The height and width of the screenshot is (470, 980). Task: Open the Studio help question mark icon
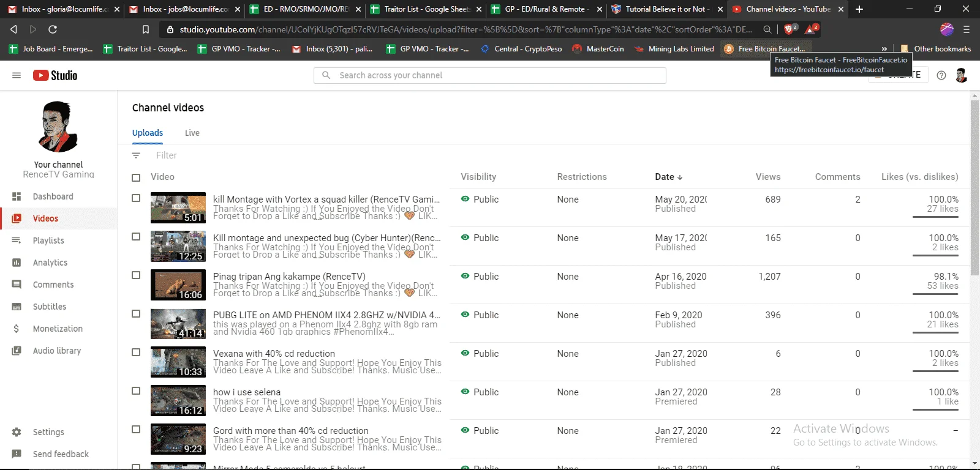pyautogui.click(x=941, y=75)
